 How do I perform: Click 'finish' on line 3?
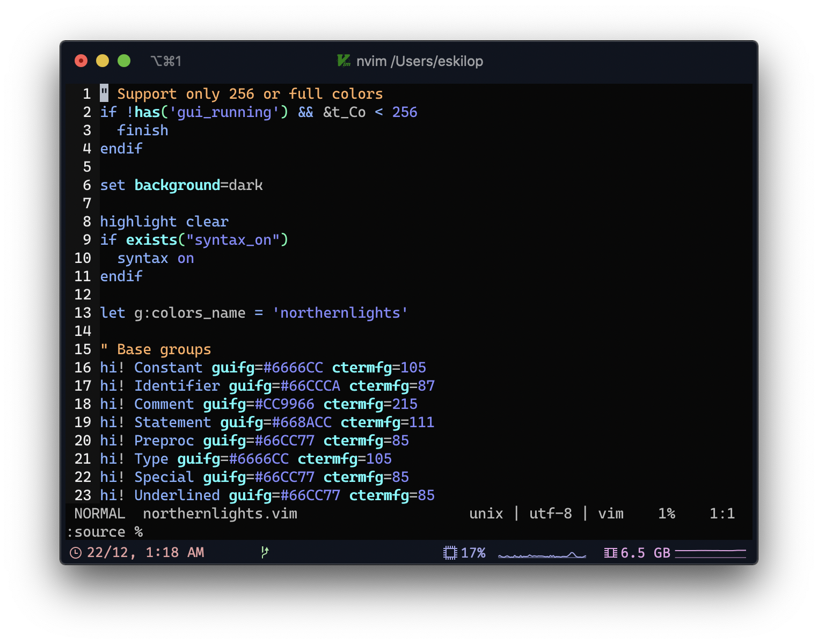coord(143,130)
